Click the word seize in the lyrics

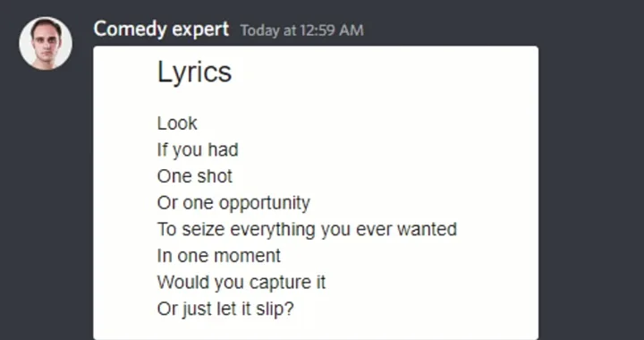click(203, 230)
